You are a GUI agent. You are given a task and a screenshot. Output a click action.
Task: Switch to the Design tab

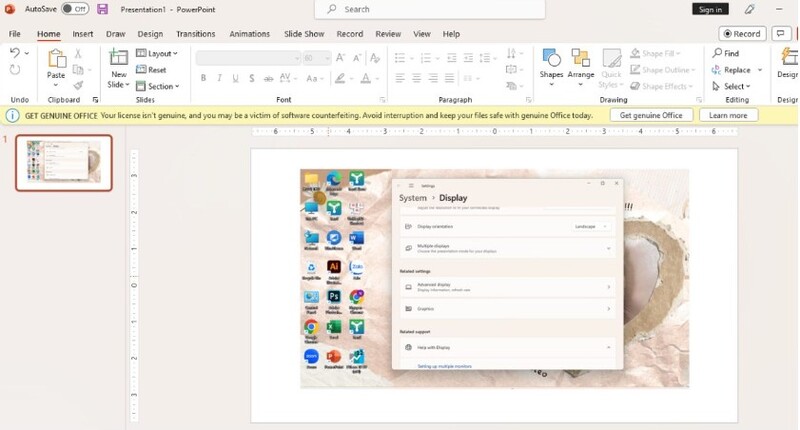tap(150, 34)
